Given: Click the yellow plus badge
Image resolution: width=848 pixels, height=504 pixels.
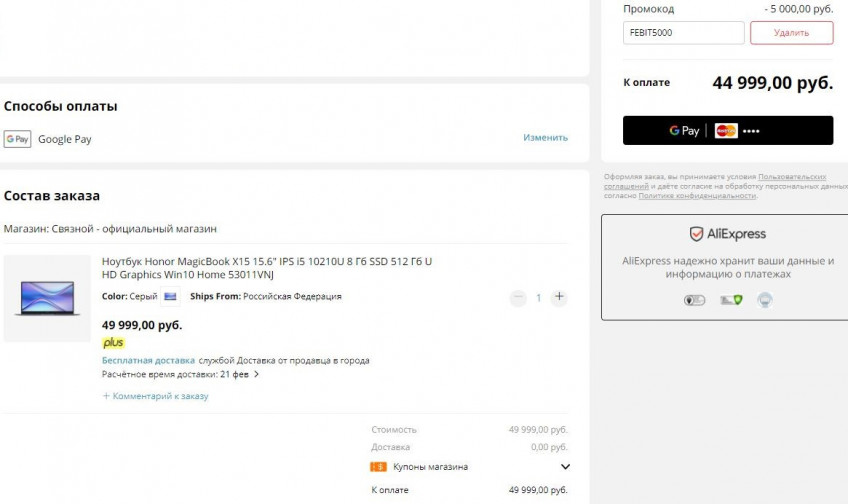Looking at the screenshot, I should [113, 342].
